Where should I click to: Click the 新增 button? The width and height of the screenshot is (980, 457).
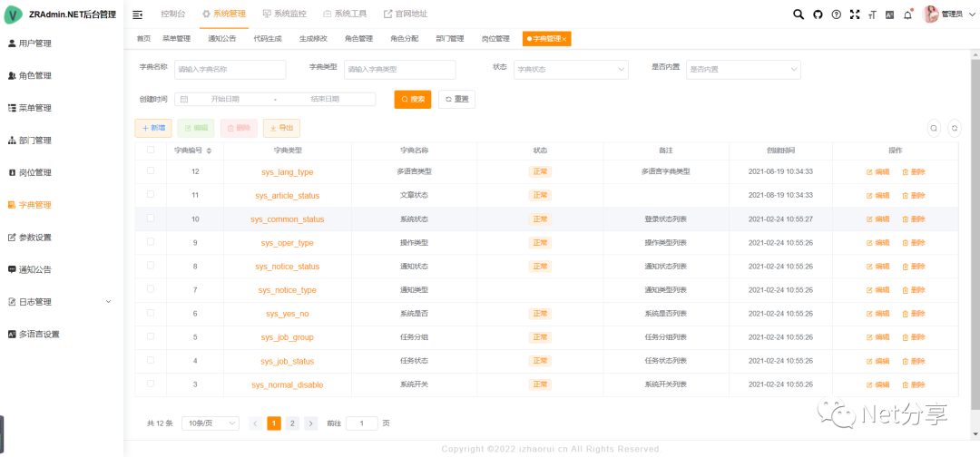coord(153,128)
